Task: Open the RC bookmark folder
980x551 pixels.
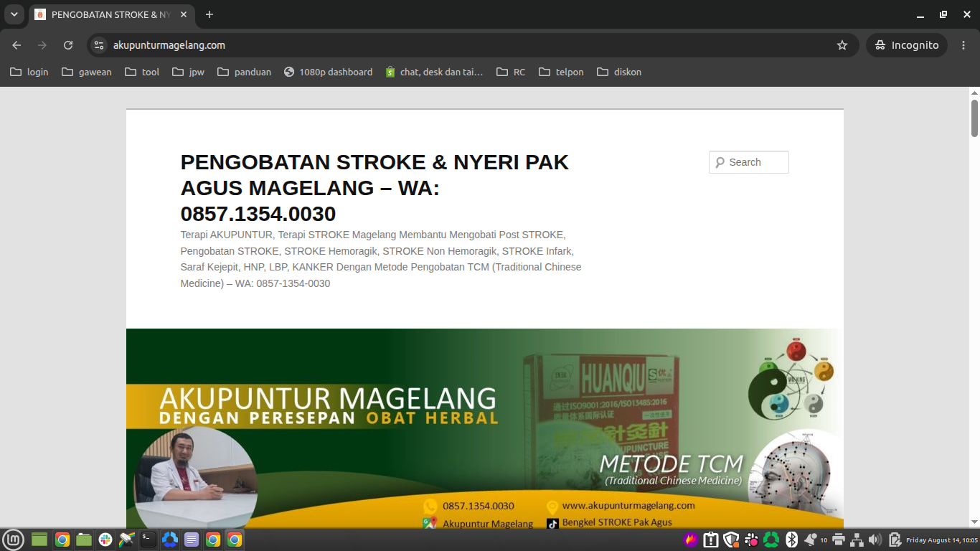Action: point(511,72)
